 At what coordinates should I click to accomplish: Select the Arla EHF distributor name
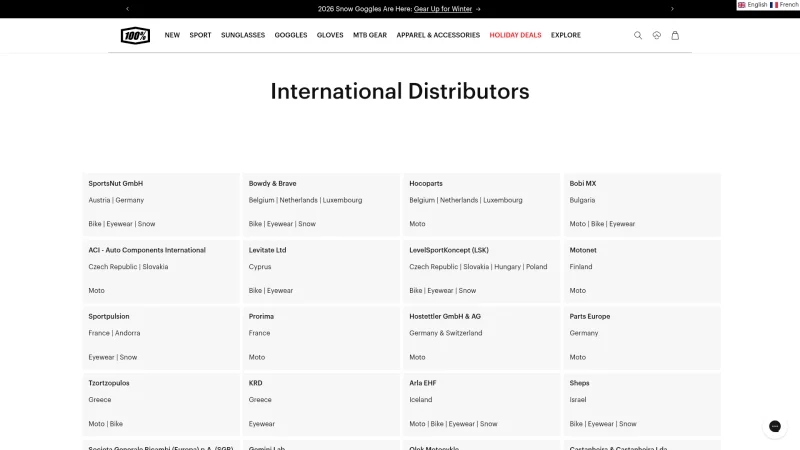[x=422, y=383]
